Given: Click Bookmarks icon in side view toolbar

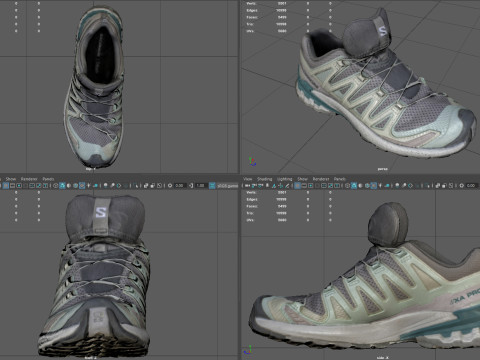Looking at the screenshot, I should point(267,186).
